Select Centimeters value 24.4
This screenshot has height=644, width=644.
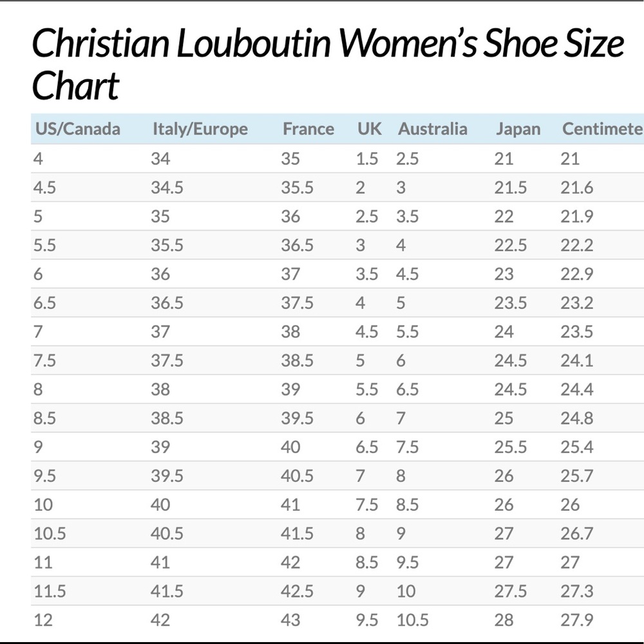click(576, 390)
